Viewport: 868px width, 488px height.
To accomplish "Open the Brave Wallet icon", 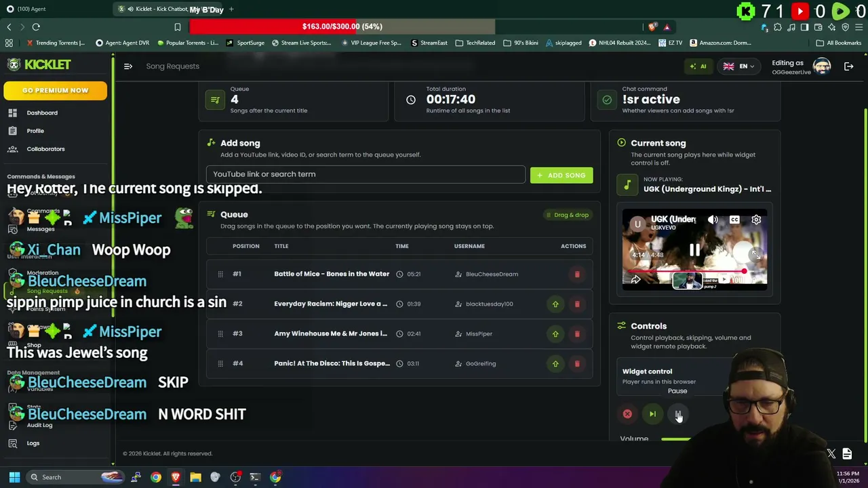I will (x=818, y=27).
